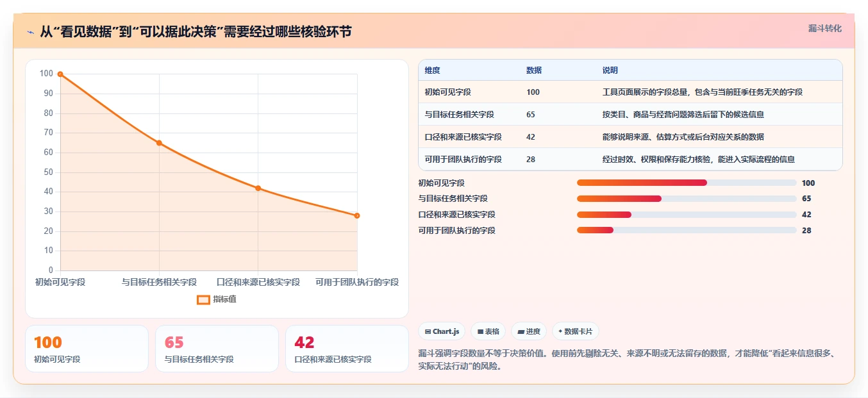Click the 初始可见字段 progress bar
Viewport: 868px width, 398px height.
point(687,183)
